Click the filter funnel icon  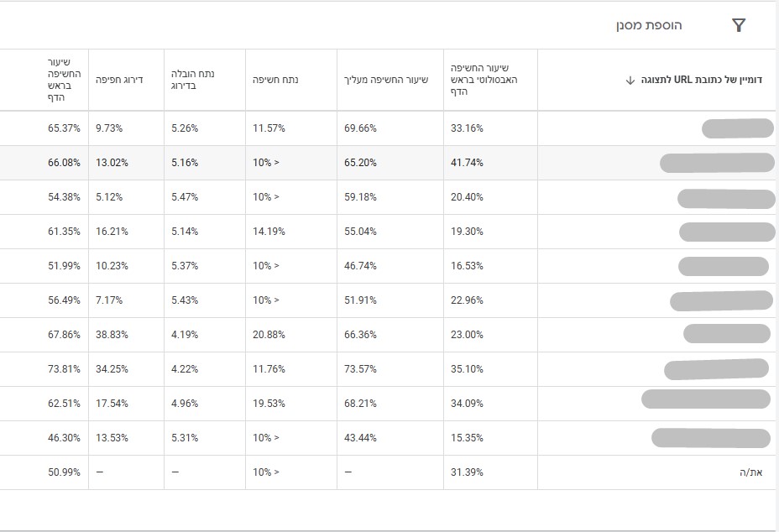point(739,25)
